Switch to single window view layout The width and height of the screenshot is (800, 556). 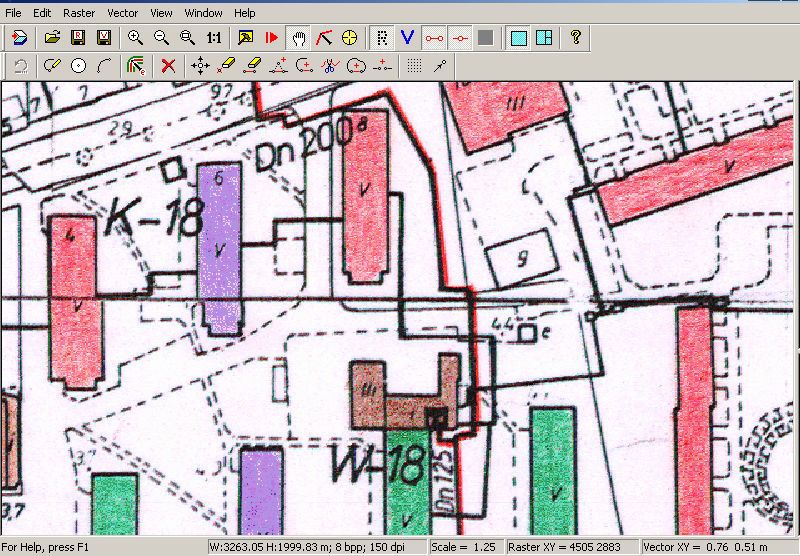pos(518,38)
